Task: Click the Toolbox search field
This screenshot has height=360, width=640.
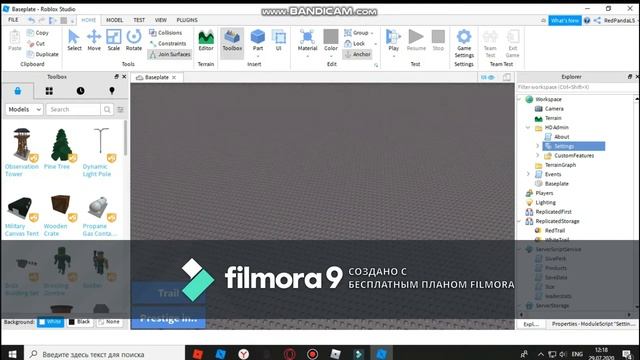Action: (73, 109)
